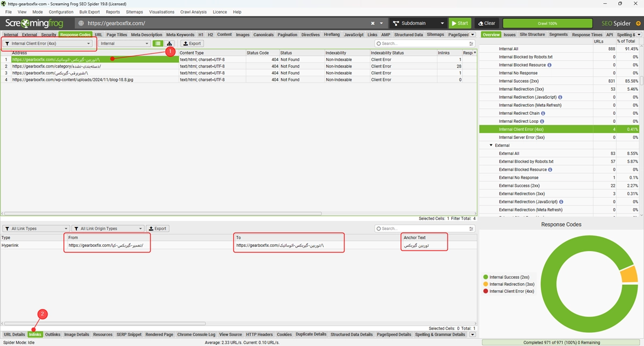Open the Internal Client Error (4xx) filter dropdown

pyautogui.click(x=47, y=43)
